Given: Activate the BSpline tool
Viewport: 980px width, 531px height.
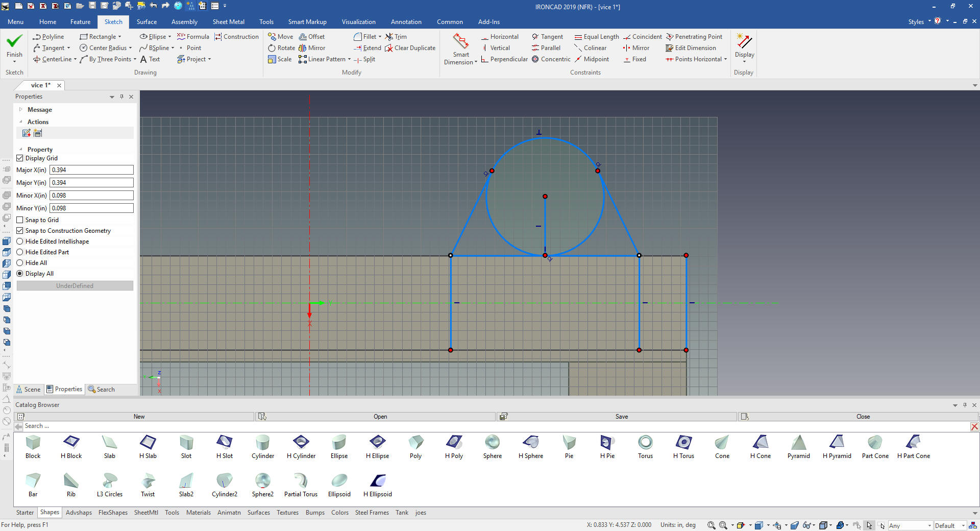Looking at the screenshot, I should pos(154,48).
